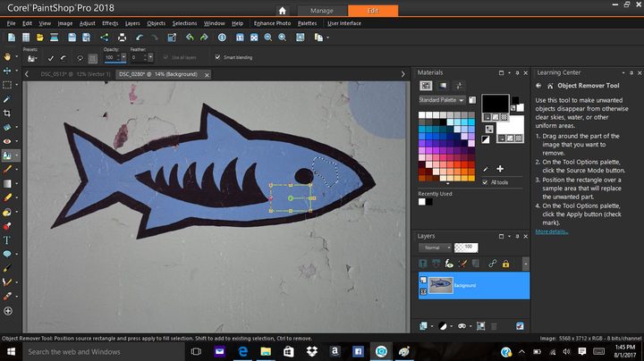Select the Crop tool
The image size is (644, 361).
click(x=7, y=113)
